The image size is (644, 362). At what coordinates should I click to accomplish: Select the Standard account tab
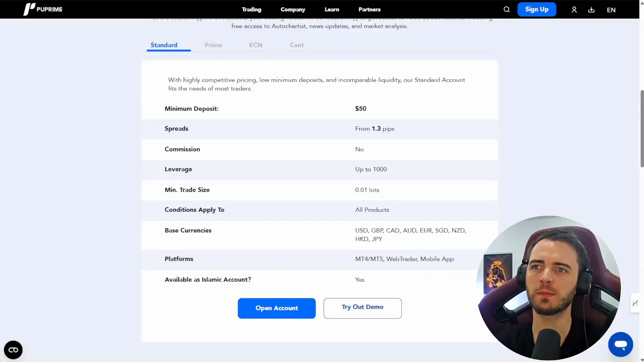164,45
